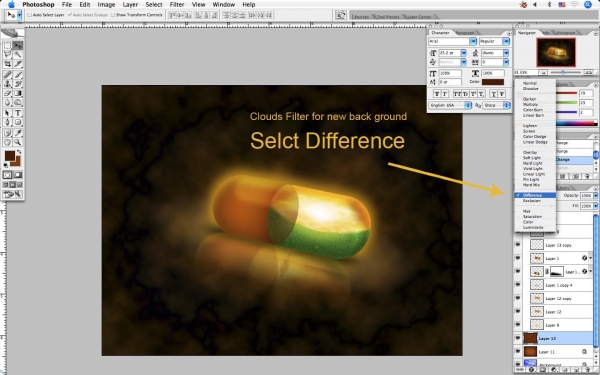Select the Lasso tool
The image size is (600, 375).
click(x=7, y=55)
